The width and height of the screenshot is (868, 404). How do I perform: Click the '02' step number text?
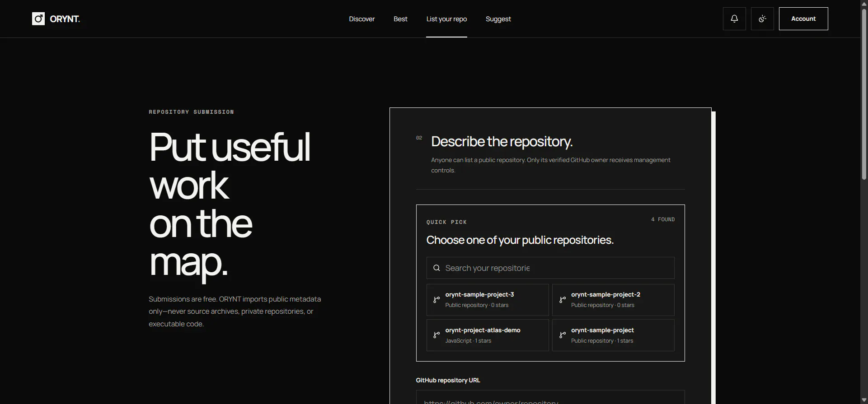pos(419,138)
